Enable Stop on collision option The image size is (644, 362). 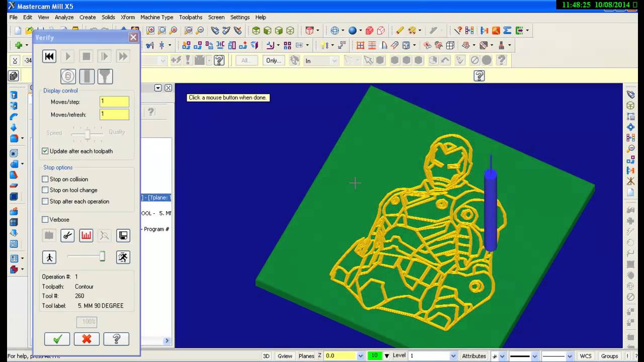click(x=45, y=179)
